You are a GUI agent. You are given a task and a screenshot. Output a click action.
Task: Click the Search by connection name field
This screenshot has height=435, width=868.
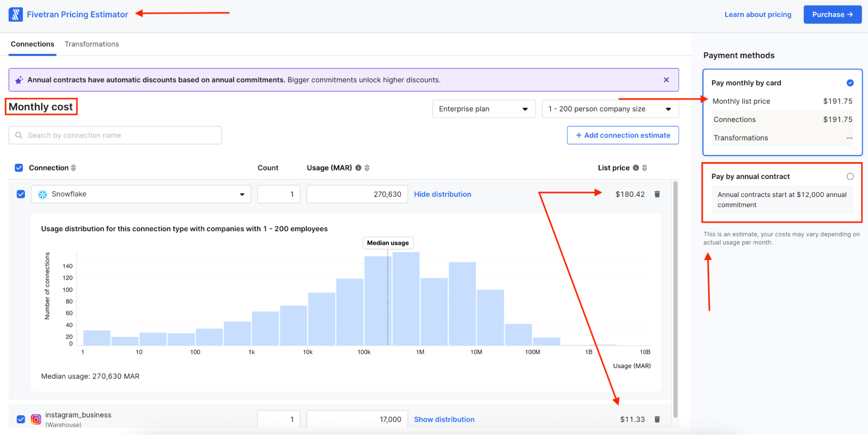coord(115,135)
